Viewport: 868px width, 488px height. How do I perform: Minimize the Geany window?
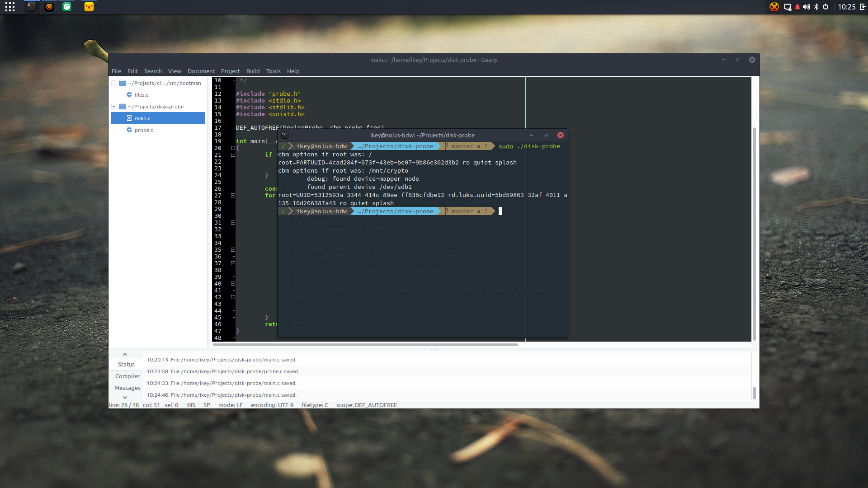pos(723,60)
